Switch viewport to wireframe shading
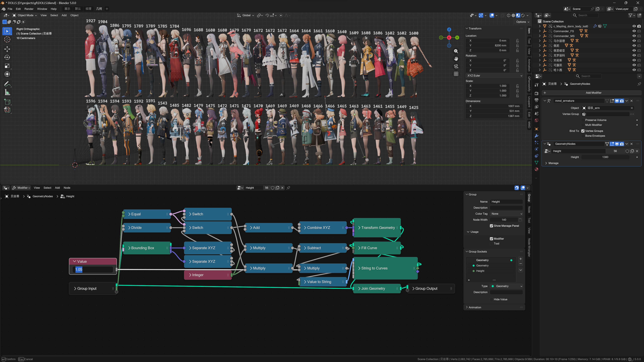 coord(508,15)
